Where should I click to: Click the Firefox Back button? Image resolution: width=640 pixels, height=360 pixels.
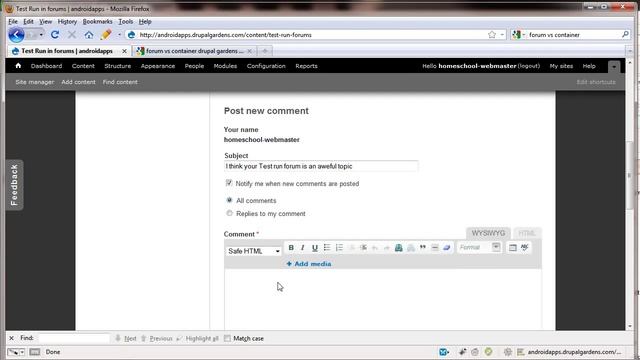point(16,35)
